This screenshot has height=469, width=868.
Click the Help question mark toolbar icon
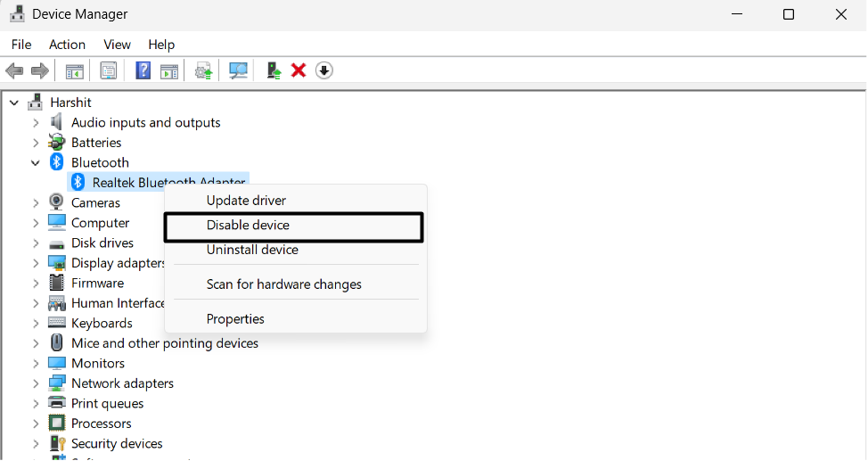[143, 70]
